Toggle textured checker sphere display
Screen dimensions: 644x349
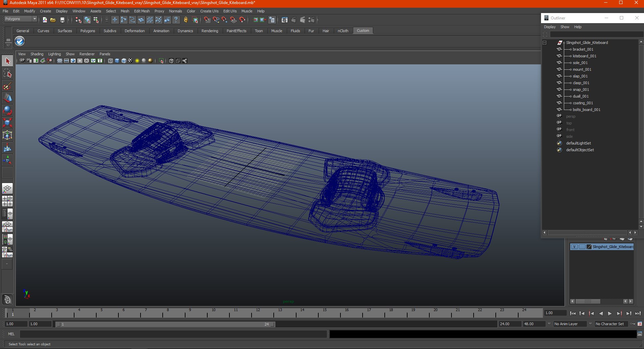(x=130, y=61)
